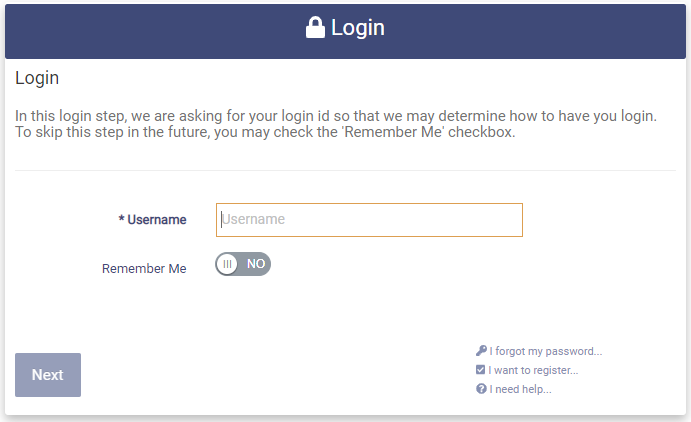This screenshot has width=691, height=422.
Task: Click the required asterisk beside Username
Action: click(x=121, y=220)
